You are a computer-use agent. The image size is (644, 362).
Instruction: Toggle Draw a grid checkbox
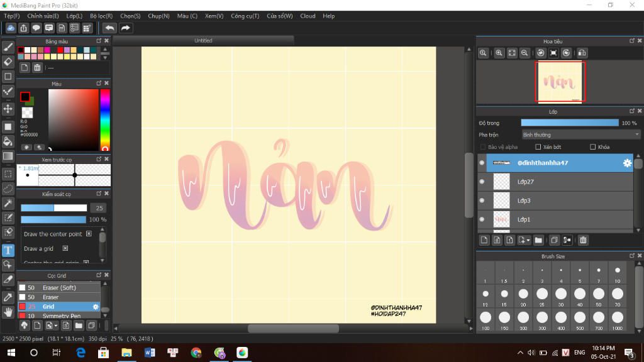pyautogui.click(x=65, y=249)
